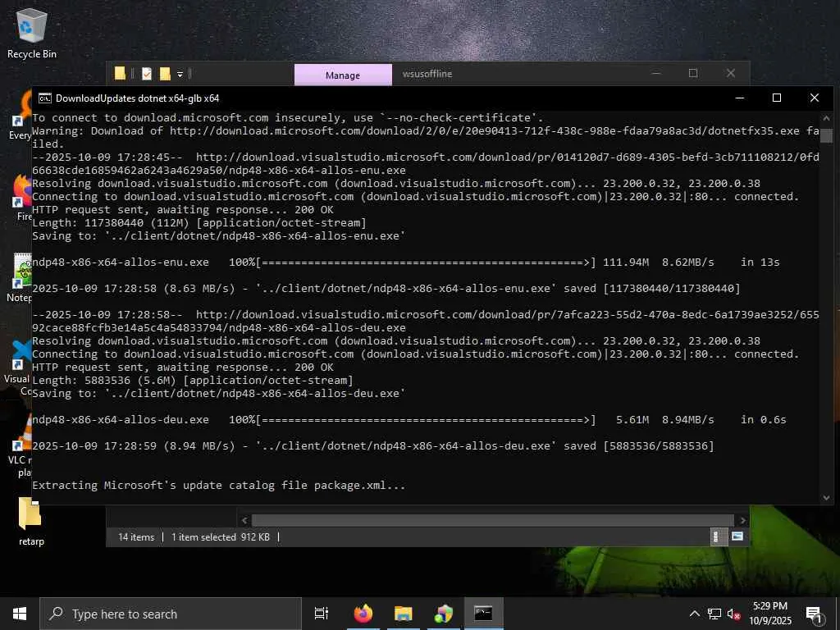Screen dimensions: 840x630
Task: Open the Customize Quick Access Toolbar dropdown
Action: tap(180, 75)
